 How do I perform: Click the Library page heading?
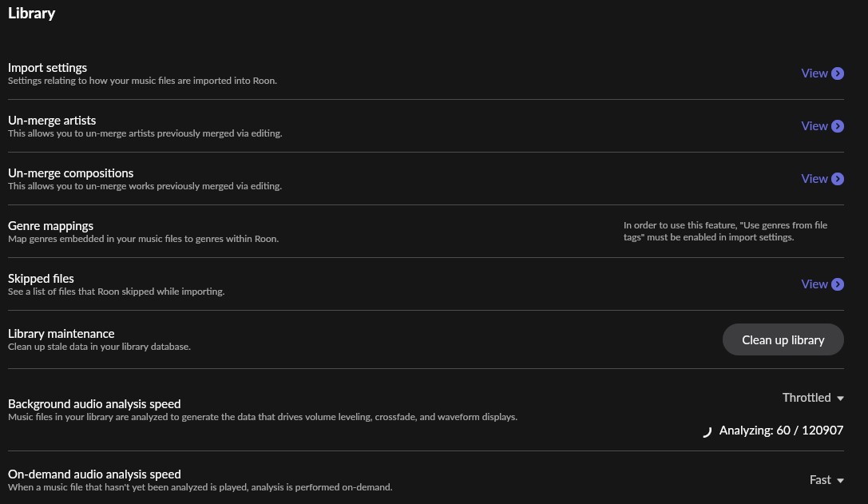pyautogui.click(x=32, y=13)
